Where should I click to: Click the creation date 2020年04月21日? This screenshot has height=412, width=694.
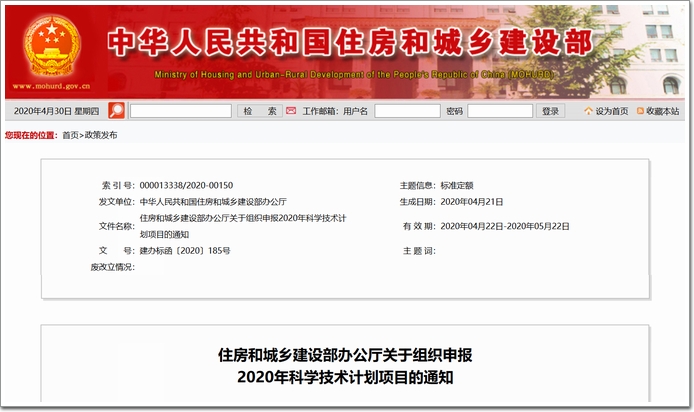coord(472,202)
